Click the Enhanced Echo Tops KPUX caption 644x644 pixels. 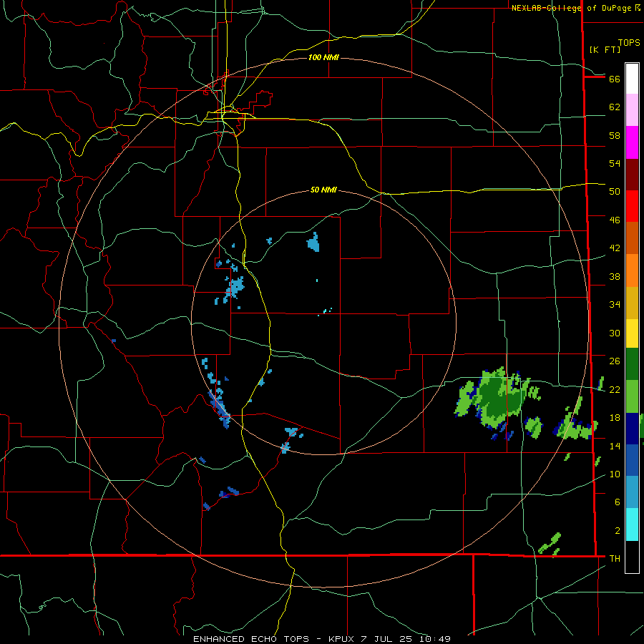[322, 639]
